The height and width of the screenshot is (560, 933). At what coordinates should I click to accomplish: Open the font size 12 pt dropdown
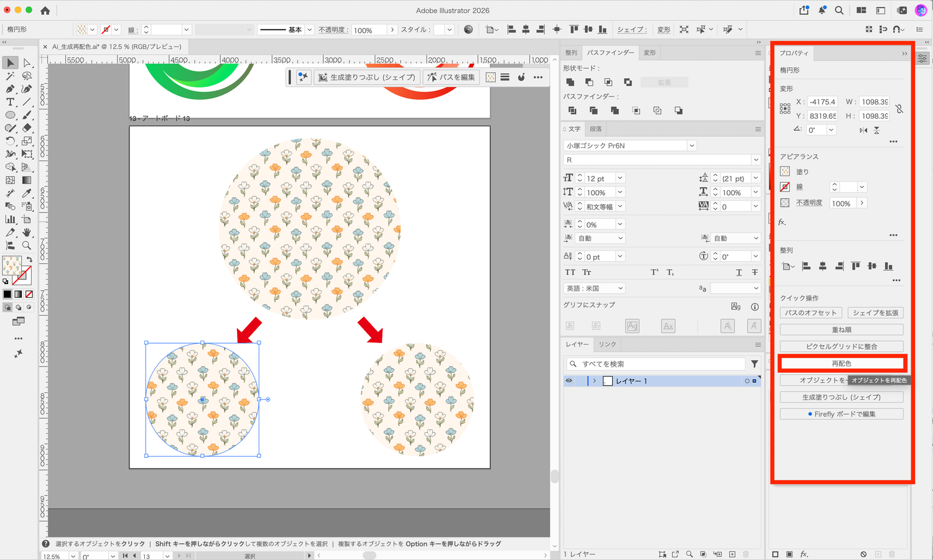[x=620, y=178]
